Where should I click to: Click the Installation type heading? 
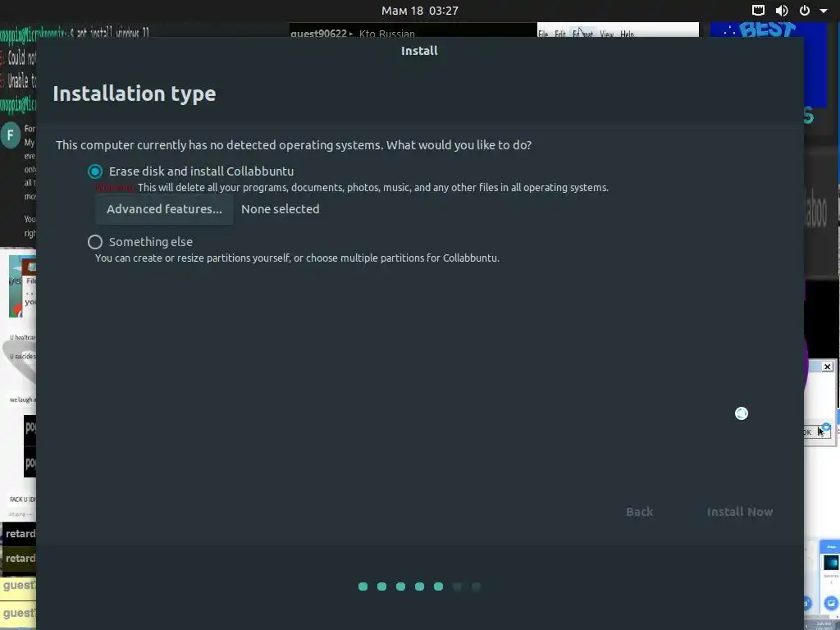(x=135, y=94)
